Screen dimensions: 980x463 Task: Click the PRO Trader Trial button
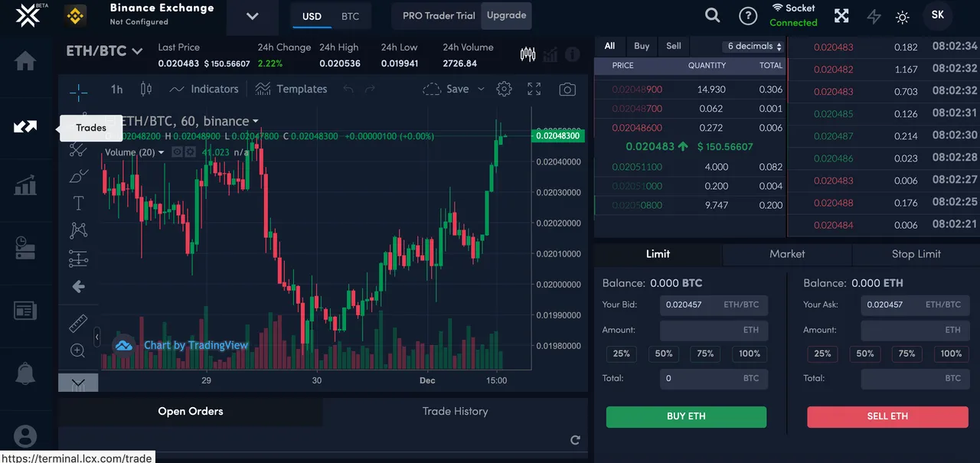(x=439, y=15)
